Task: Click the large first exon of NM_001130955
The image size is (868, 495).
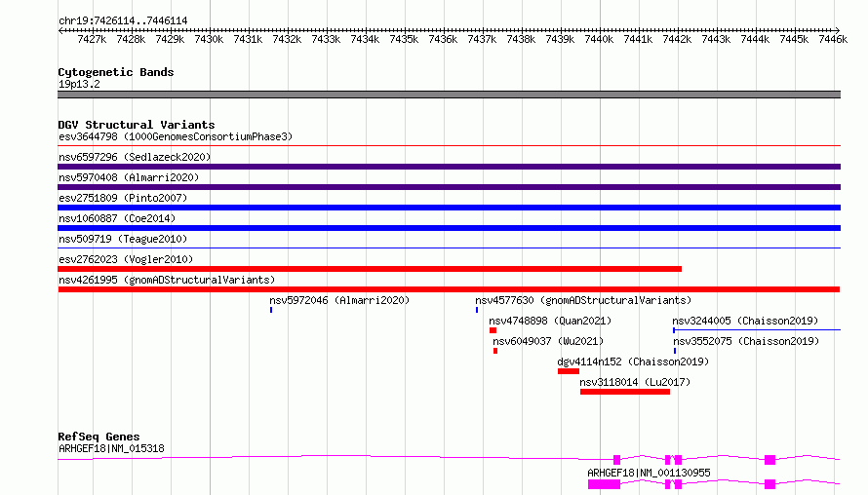Action: tap(604, 484)
